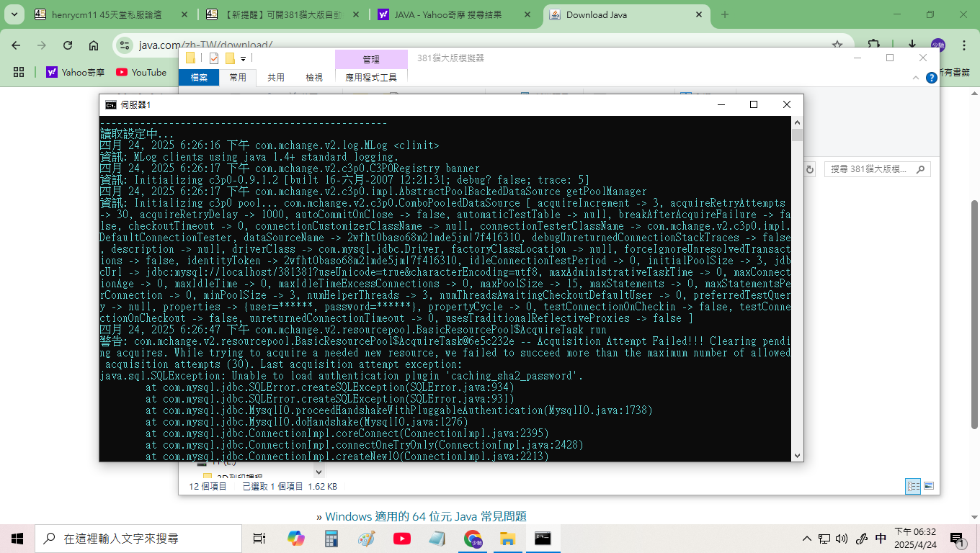Open Chrome extensions puzzle icon
This screenshot has height=553, width=980.
click(x=875, y=45)
